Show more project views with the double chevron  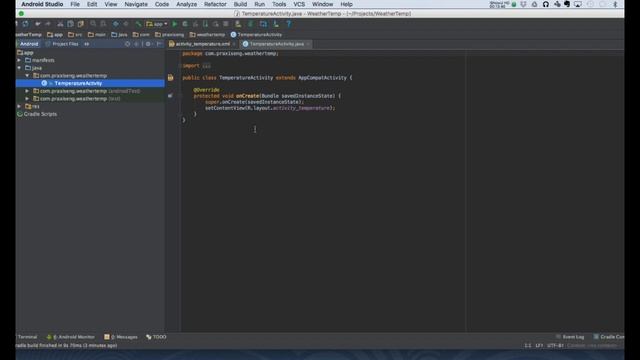[87, 44]
